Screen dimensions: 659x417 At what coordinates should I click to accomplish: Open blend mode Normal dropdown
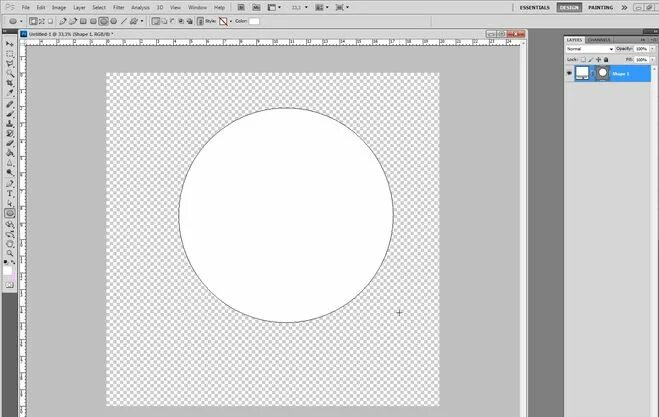coord(590,49)
